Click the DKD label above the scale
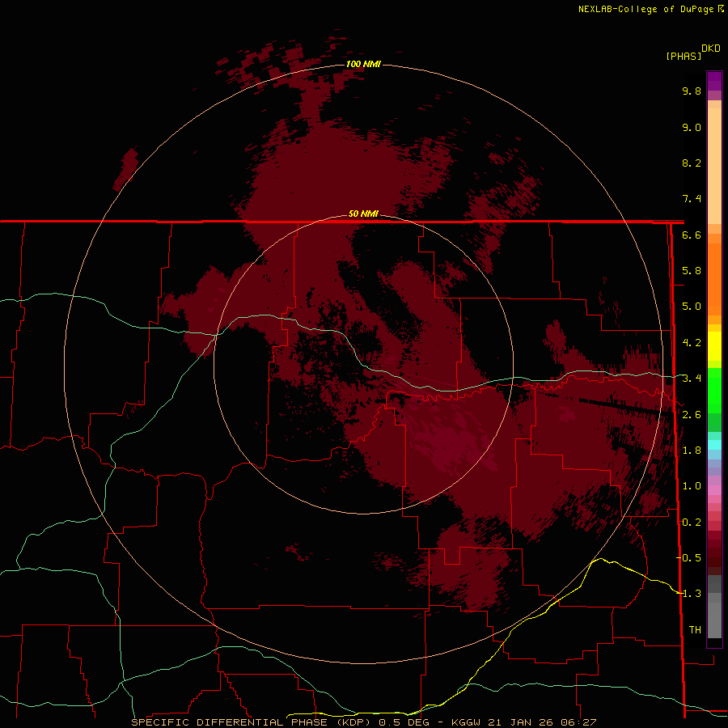This screenshot has width=728, height=728. point(711,49)
